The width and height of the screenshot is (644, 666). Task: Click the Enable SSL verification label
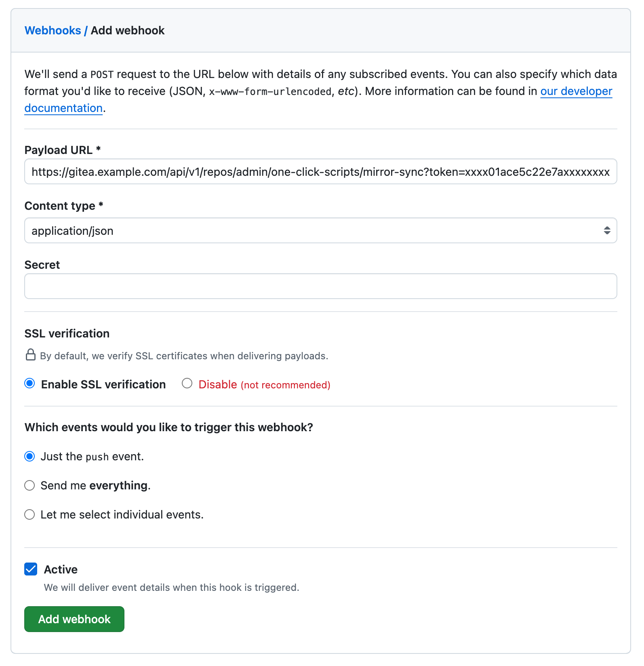[x=103, y=384]
